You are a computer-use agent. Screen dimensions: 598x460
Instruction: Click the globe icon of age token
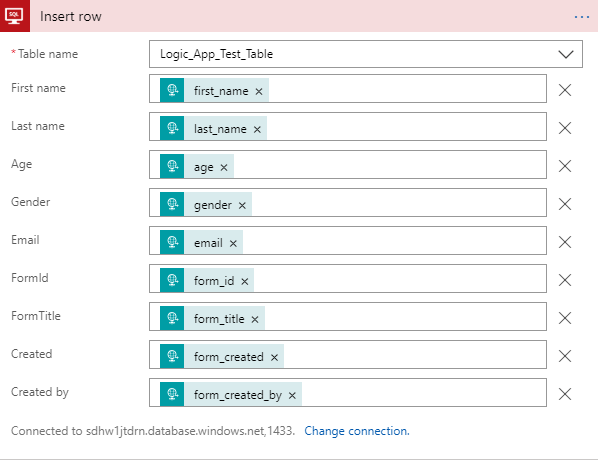pos(172,166)
